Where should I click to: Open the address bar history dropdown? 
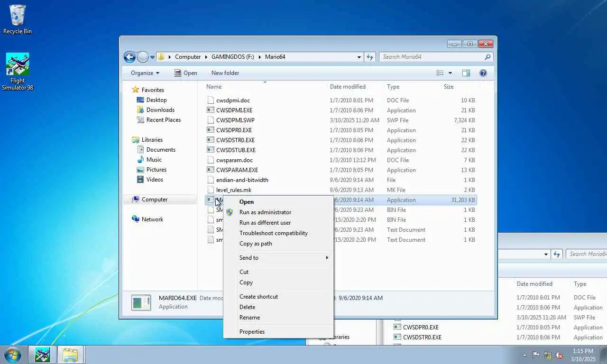(x=359, y=57)
